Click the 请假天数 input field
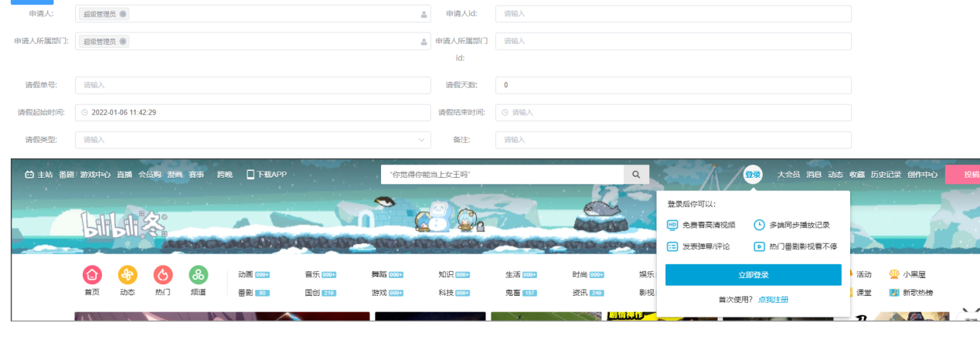The width and height of the screenshot is (980, 357). [x=673, y=85]
